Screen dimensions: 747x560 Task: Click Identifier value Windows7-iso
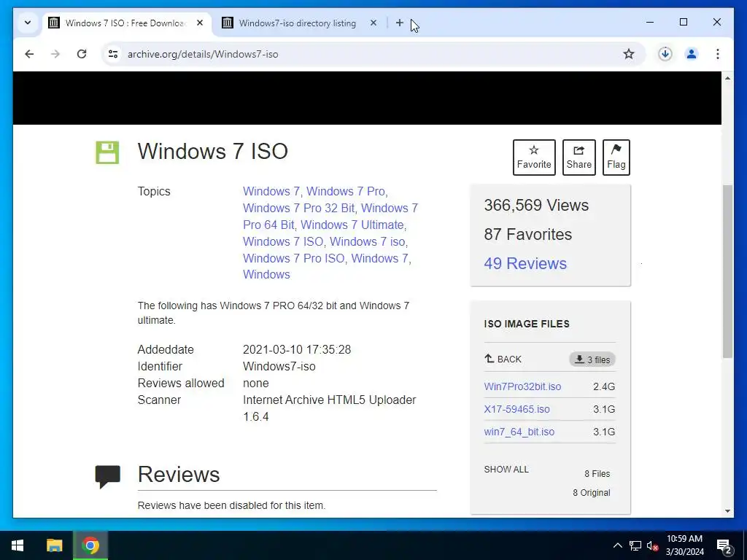279,366
